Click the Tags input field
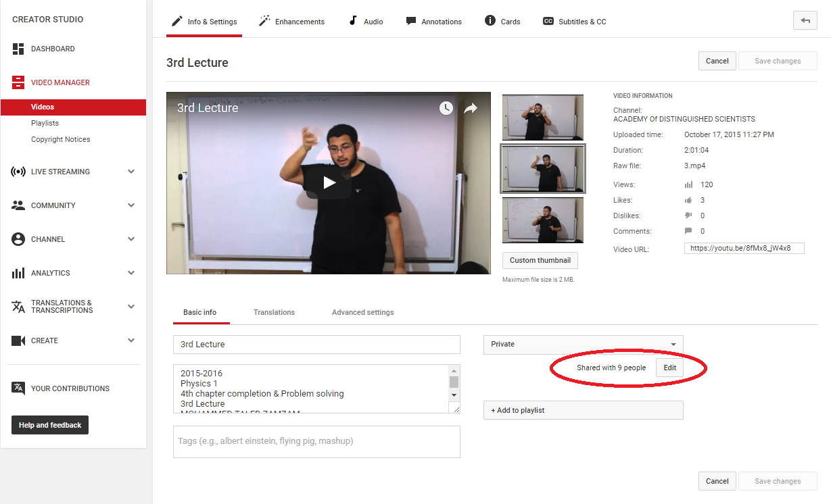The image size is (831, 504). pos(316,442)
